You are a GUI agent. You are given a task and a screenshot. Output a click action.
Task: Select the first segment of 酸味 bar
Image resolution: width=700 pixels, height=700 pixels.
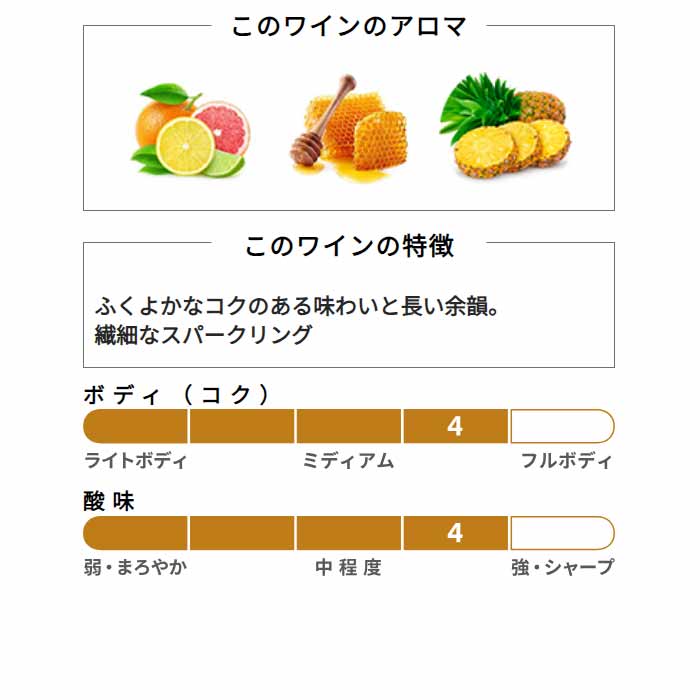point(135,533)
